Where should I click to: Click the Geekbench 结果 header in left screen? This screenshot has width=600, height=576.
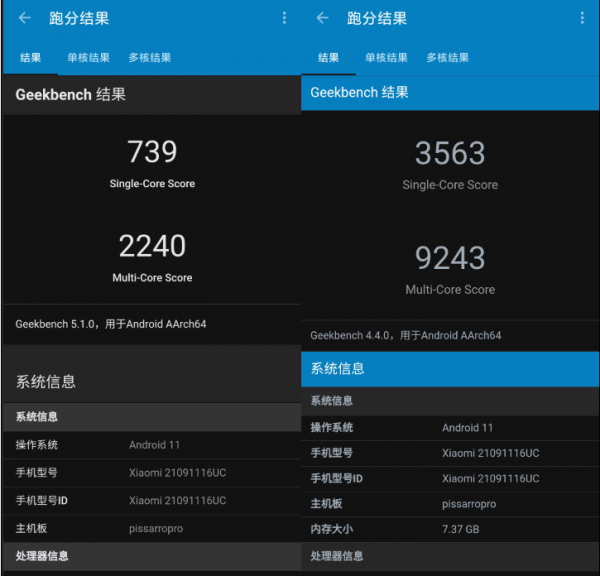152,95
